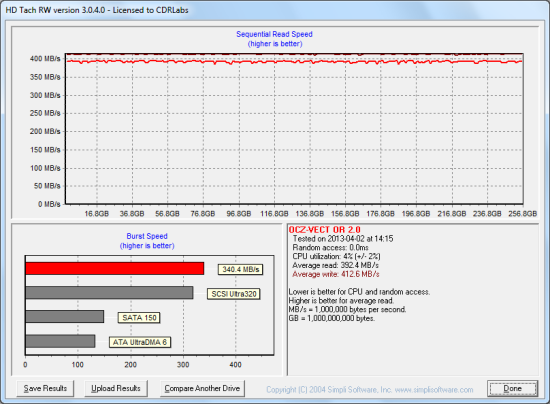The height and width of the screenshot is (404, 550).
Task: Click the Sequential Read Speed chart title
Action: pos(274,34)
